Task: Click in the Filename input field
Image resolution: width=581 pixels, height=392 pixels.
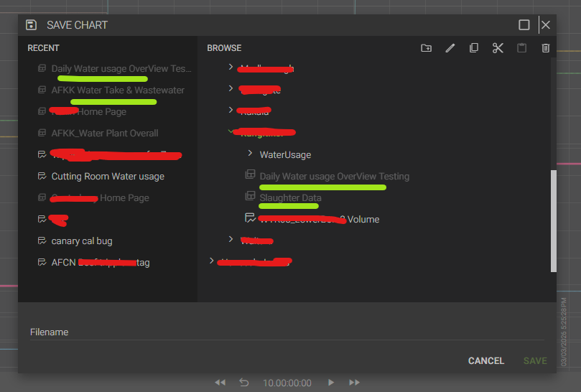Action: (x=287, y=332)
